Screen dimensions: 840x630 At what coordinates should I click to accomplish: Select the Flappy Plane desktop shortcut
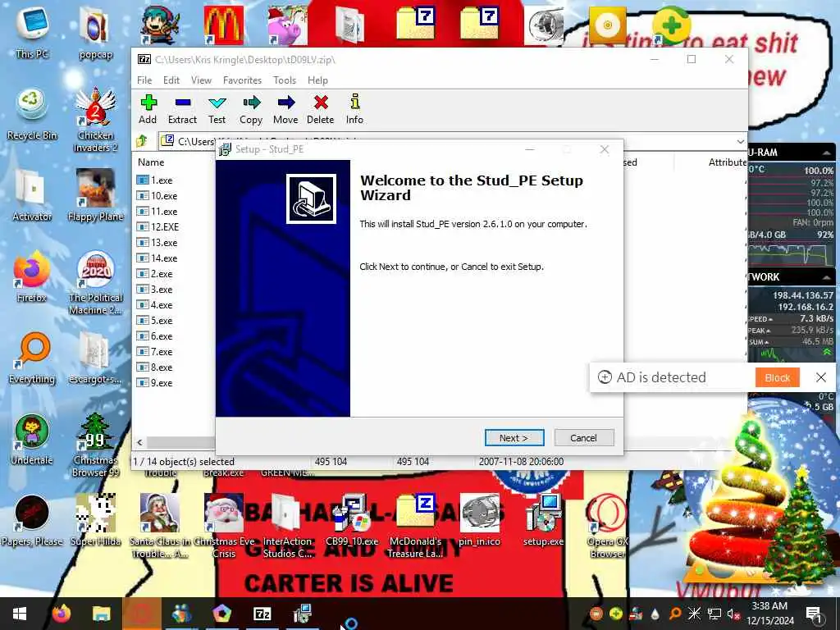[x=95, y=195]
